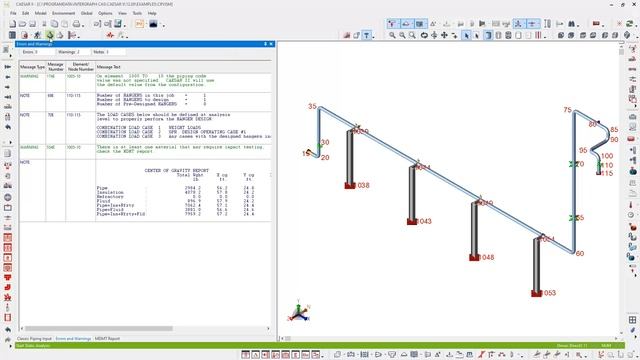The image size is (640, 360).
Task: Click the select arrow cursor icon
Action: [x=467, y=36]
